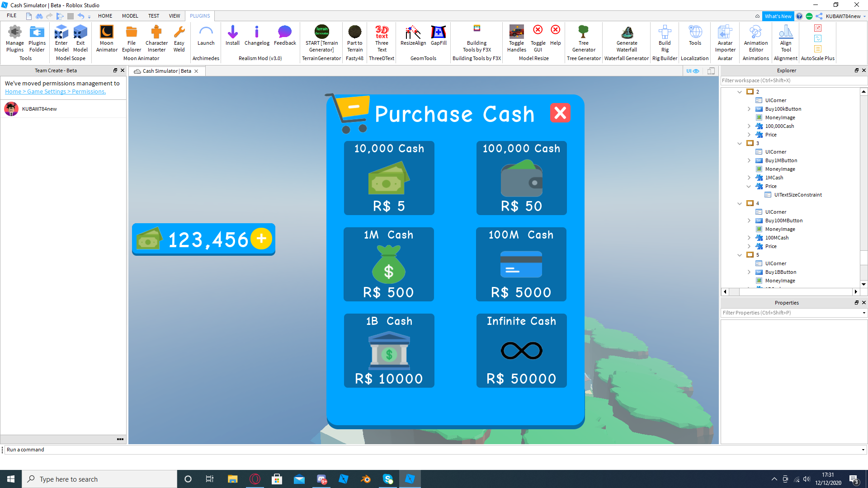
Task: Click Generate Waterfall plugin
Action: click(x=627, y=39)
